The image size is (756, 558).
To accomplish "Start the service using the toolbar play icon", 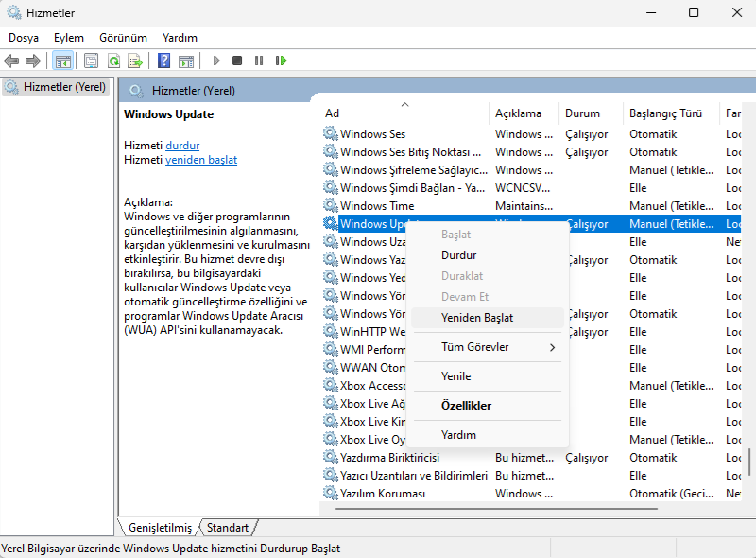I will click(216, 60).
